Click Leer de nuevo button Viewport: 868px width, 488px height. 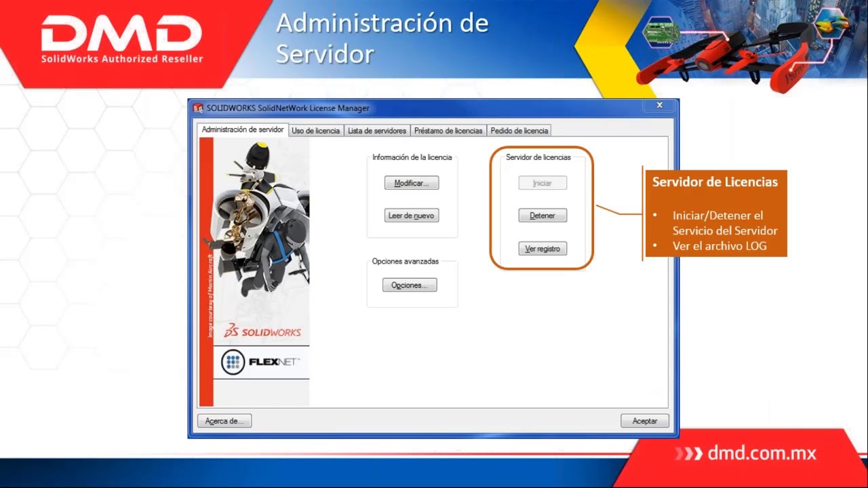click(412, 216)
